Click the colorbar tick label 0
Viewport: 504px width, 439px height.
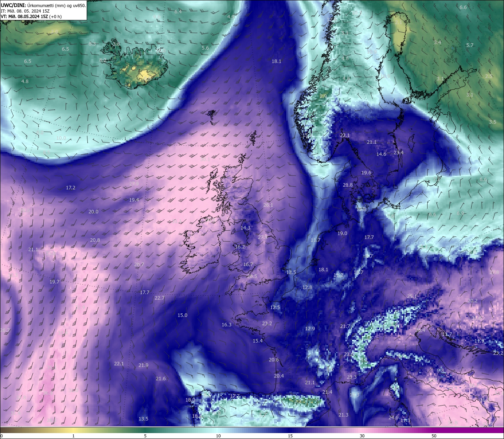1,436
